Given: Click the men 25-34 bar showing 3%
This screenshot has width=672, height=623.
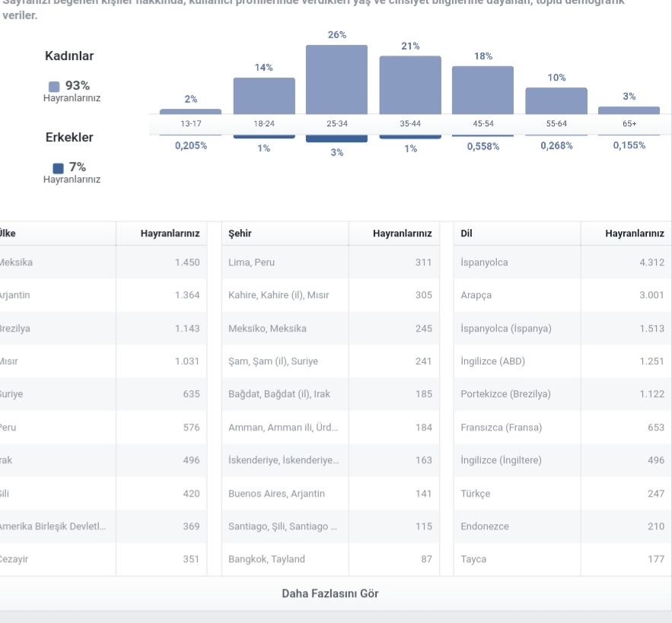Looking at the screenshot, I should (336, 138).
